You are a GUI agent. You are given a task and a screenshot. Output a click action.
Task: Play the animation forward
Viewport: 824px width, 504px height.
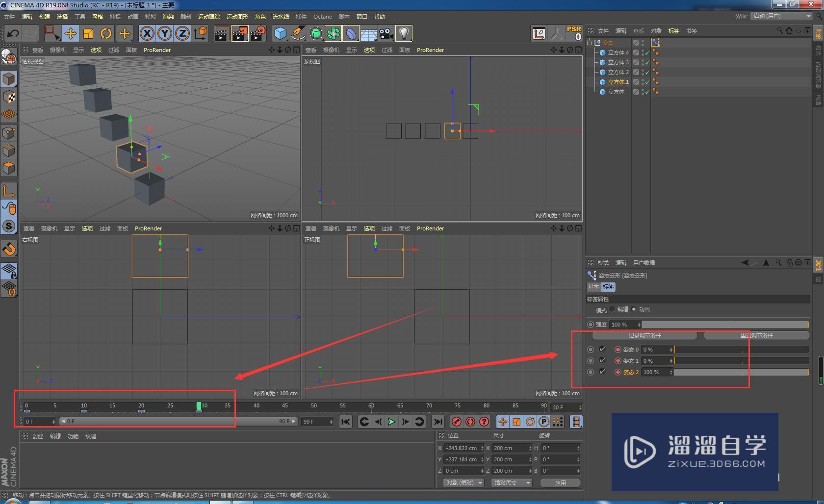coord(391,422)
